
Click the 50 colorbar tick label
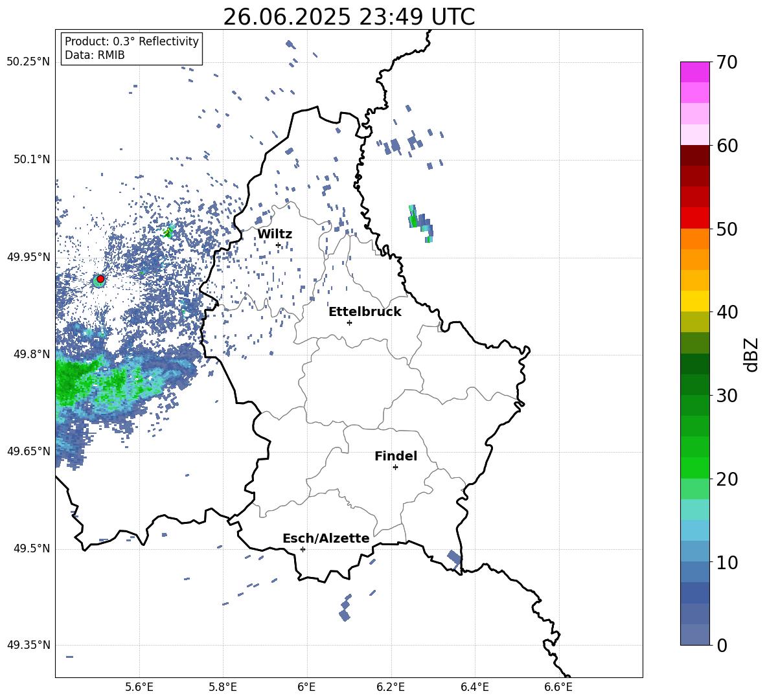point(727,229)
